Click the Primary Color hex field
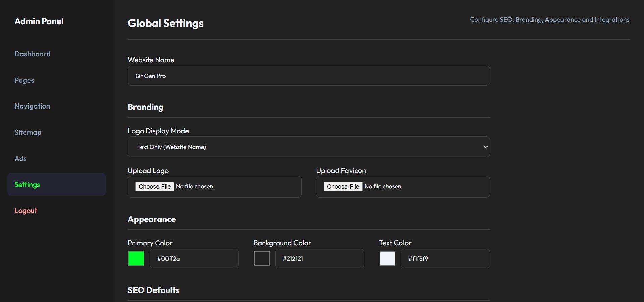Image resolution: width=644 pixels, height=302 pixels. pos(194,259)
